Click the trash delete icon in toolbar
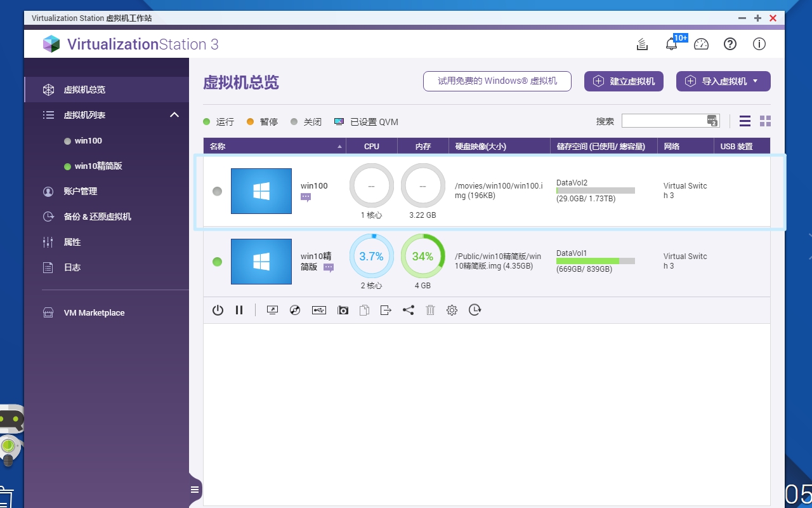This screenshot has height=508, width=812. coord(430,310)
